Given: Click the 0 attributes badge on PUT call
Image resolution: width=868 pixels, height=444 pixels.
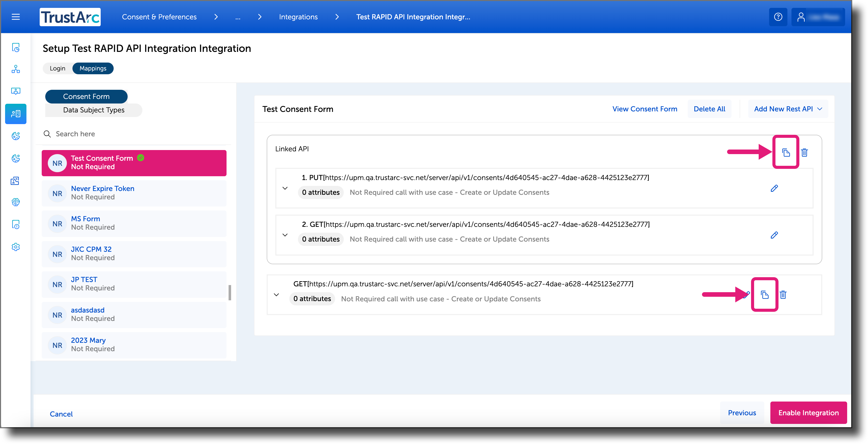Looking at the screenshot, I should tap(321, 193).
